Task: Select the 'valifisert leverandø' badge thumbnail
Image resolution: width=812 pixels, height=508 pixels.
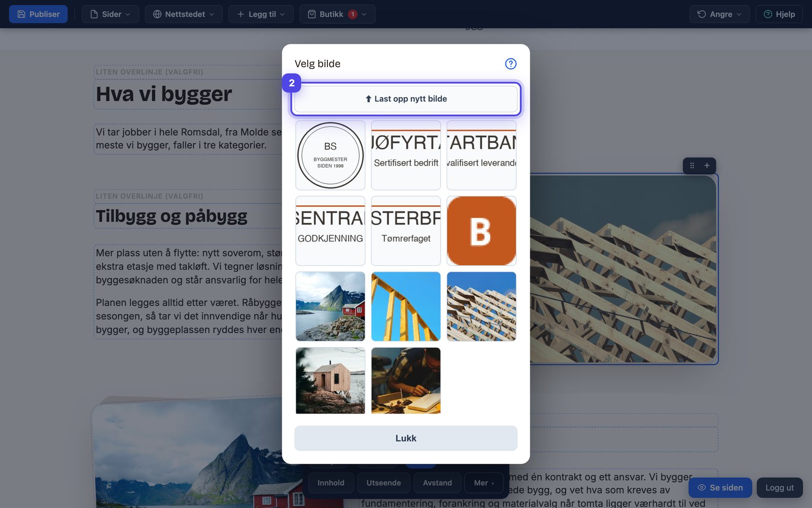Action: (x=482, y=155)
